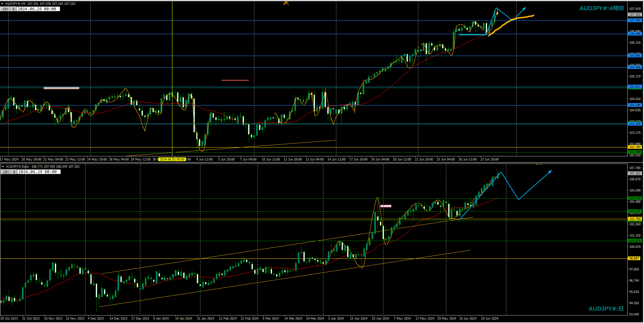
Task: Click the green 103.516 label on Daily chart
Action: point(635,211)
